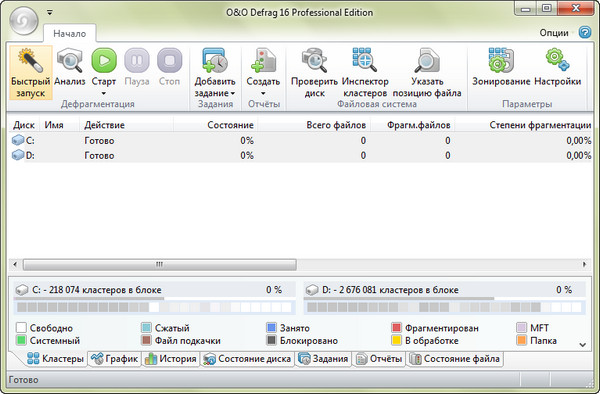Click the Занято blue swatch
Image resolution: width=600 pixels, height=394 pixels.
(x=271, y=327)
